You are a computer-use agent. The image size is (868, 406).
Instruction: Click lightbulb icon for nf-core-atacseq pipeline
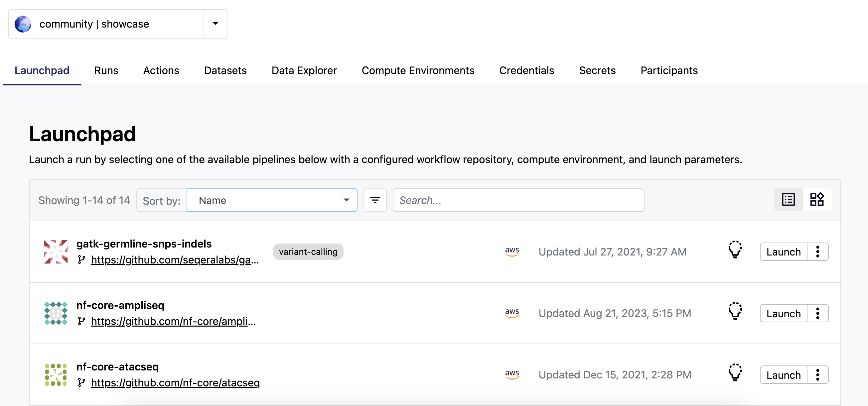point(735,373)
